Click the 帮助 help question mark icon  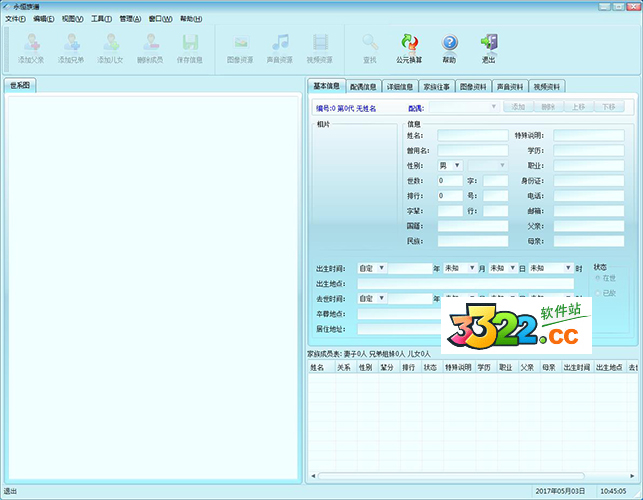[x=449, y=46]
